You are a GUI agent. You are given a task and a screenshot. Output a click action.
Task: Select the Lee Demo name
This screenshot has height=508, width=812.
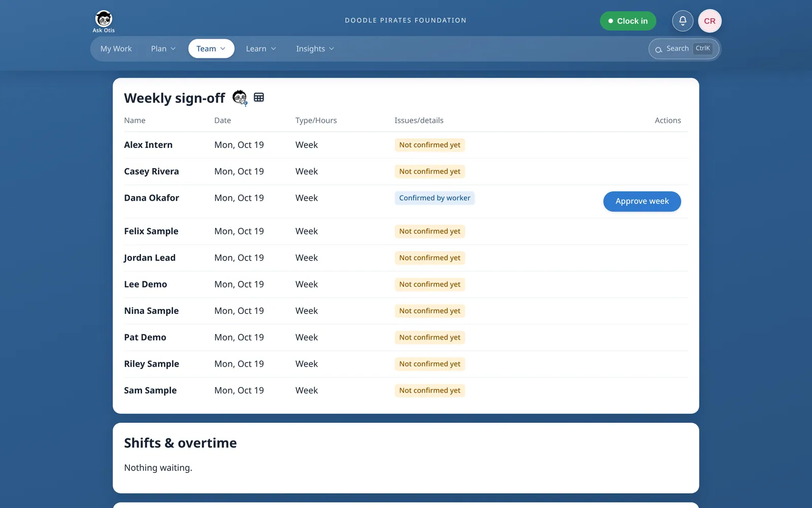145,284
